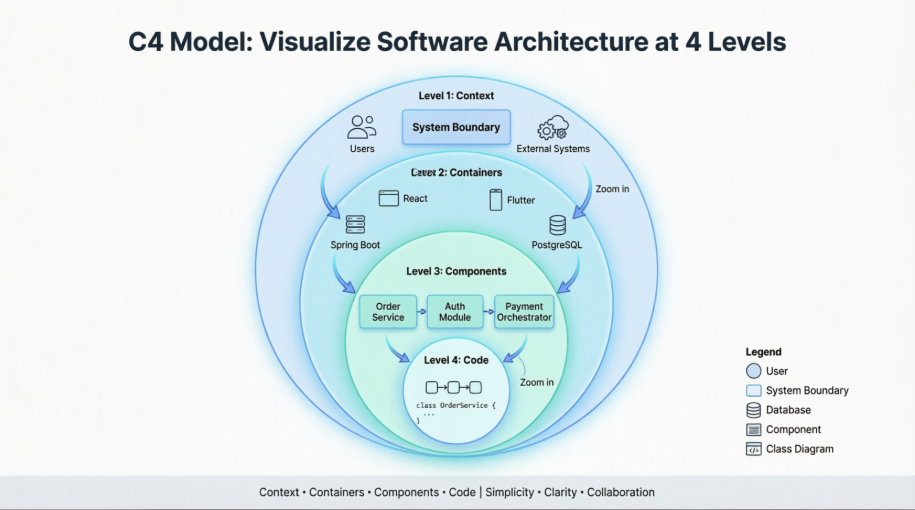Image resolution: width=915 pixels, height=510 pixels.
Task: Select the Payment Orchestrator component box
Action: 523,311
